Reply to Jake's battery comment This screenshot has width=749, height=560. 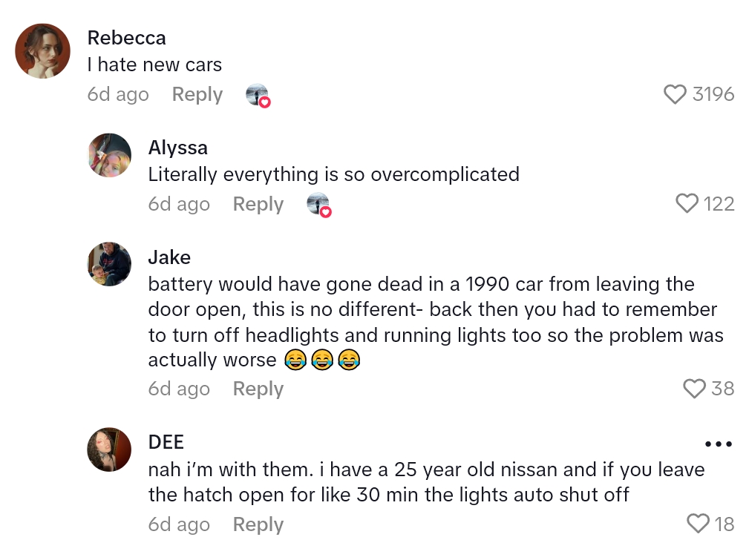coord(258,389)
